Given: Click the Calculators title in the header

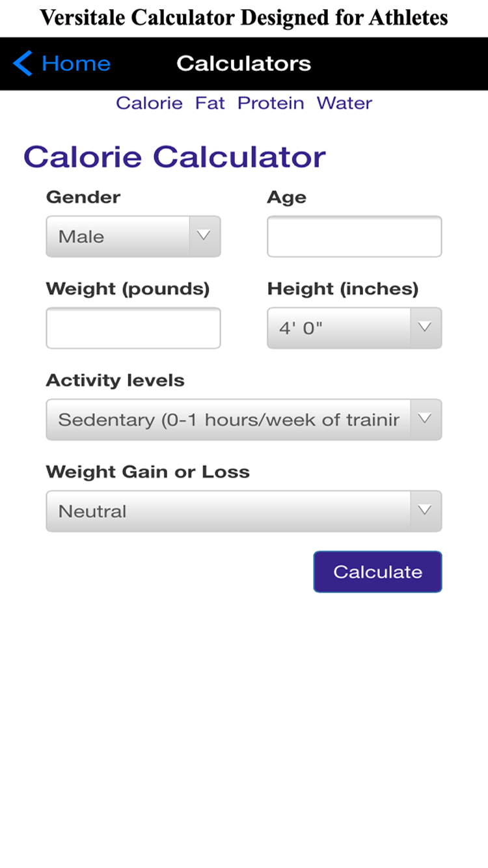Looking at the screenshot, I should pos(243,64).
